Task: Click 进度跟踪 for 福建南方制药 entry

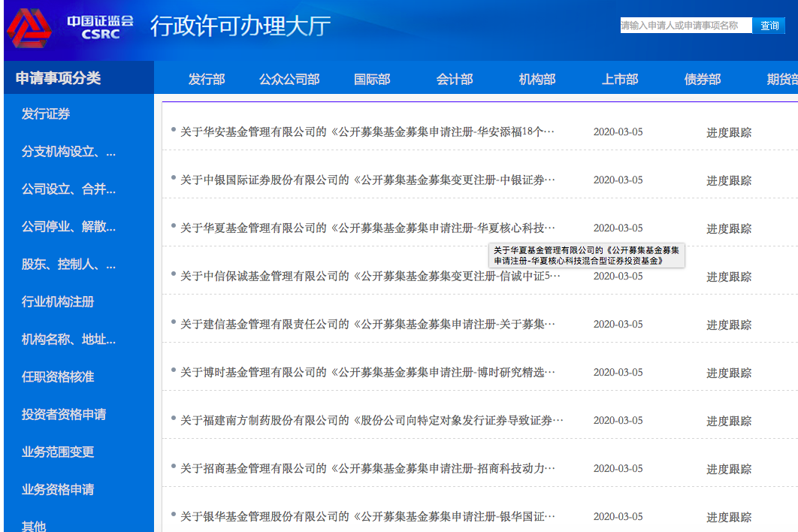Action: pos(728,421)
